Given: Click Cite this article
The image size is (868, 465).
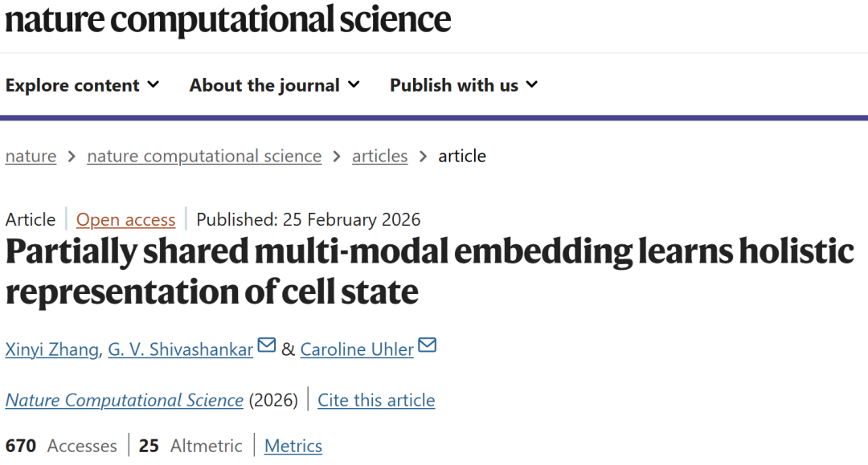Looking at the screenshot, I should [376, 400].
